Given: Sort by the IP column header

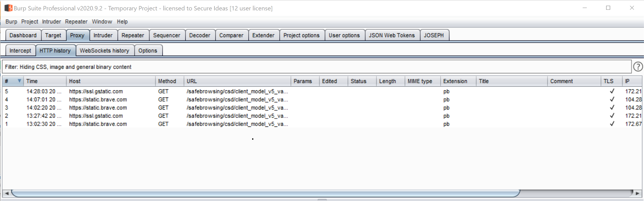Looking at the screenshot, I should (632, 81).
